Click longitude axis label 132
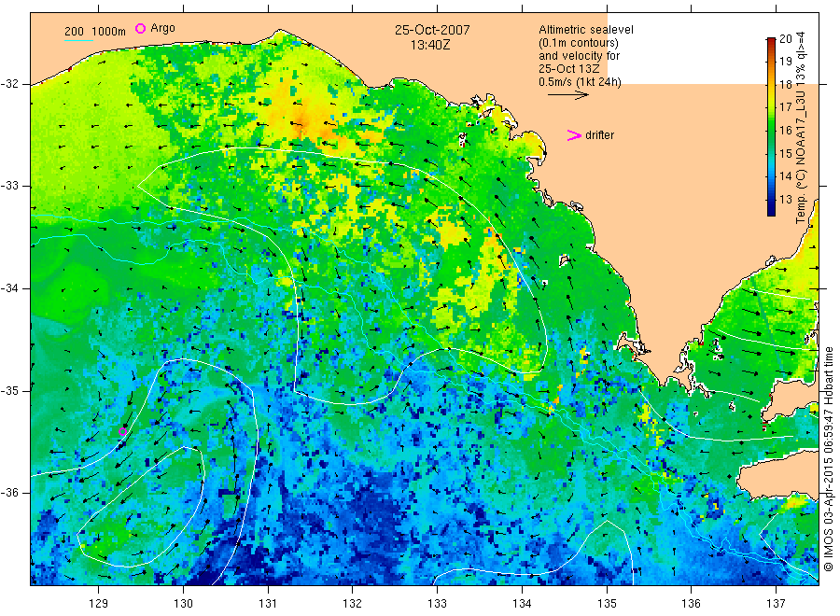 353,604
